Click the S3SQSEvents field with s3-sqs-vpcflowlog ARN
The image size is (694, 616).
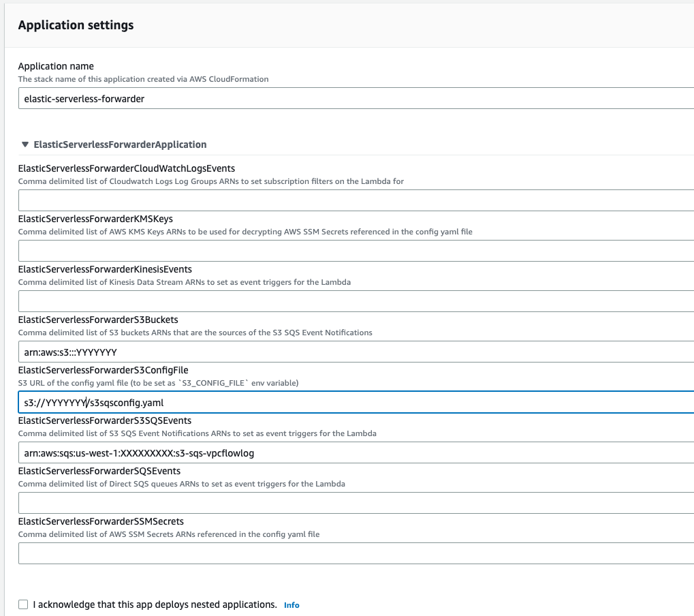[x=354, y=452]
